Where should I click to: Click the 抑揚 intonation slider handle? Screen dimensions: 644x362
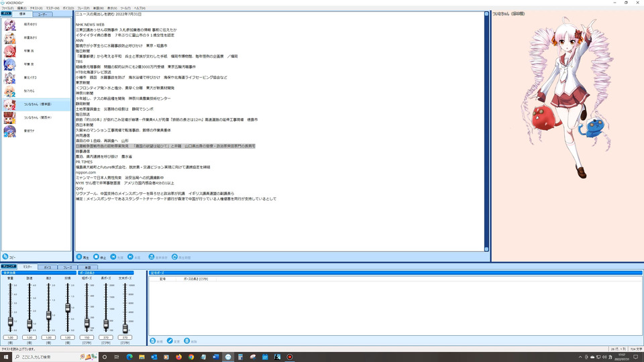(x=68, y=308)
